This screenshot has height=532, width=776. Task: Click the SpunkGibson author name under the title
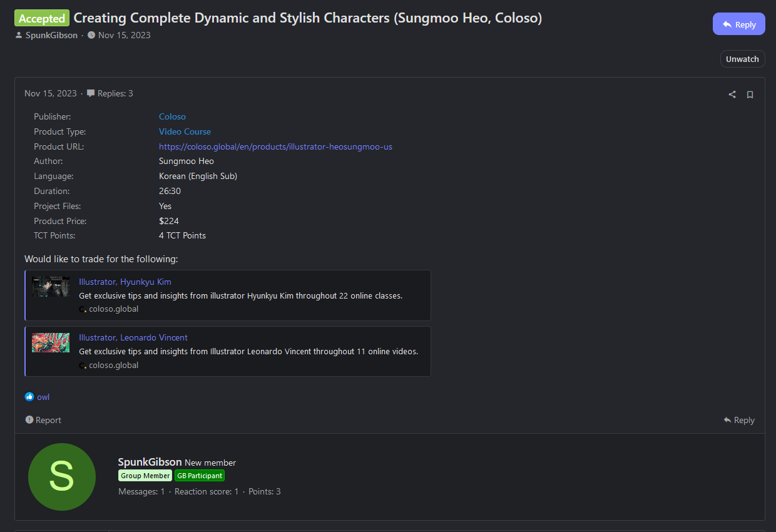point(51,35)
